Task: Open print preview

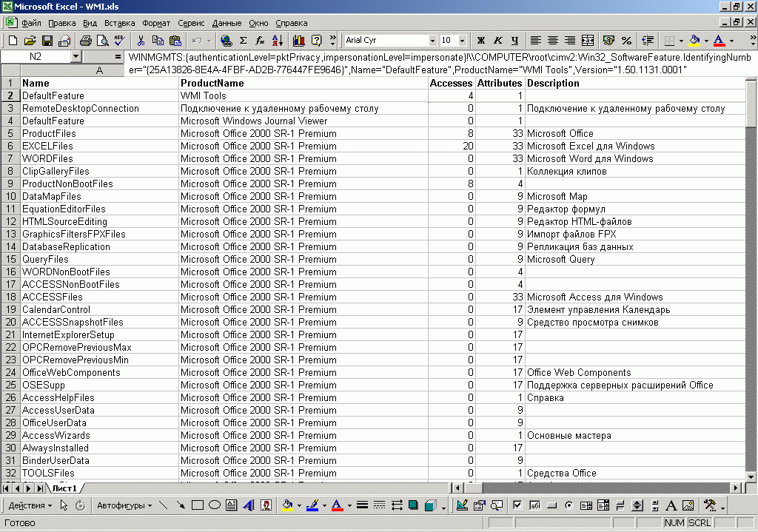Action: click(x=102, y=41)
